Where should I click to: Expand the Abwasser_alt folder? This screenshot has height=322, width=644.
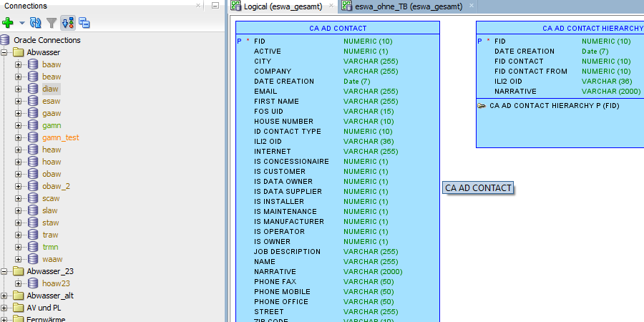5,296
